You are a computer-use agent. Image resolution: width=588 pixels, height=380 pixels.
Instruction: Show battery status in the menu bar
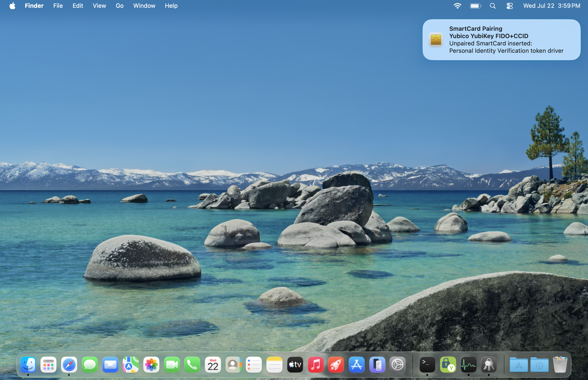[x=476, y=6]
